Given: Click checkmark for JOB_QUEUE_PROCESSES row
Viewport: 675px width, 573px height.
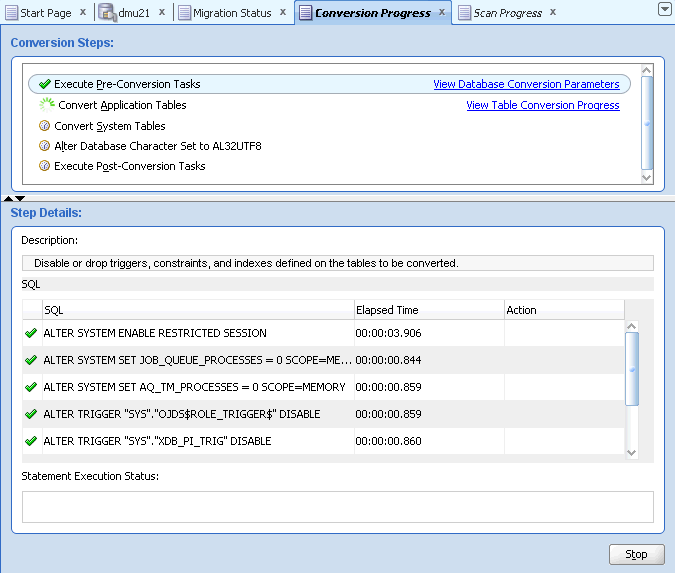Looking at the screenshot, I should (31, 360).
